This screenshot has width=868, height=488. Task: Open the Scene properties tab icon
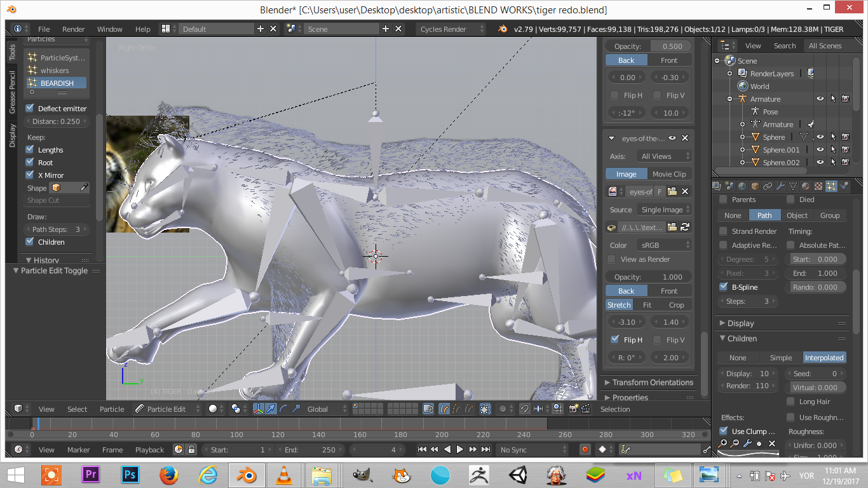coord(729,186)
